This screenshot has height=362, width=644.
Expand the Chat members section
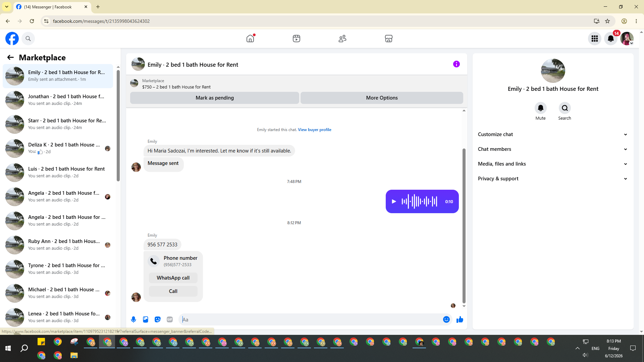click(553, 149)
